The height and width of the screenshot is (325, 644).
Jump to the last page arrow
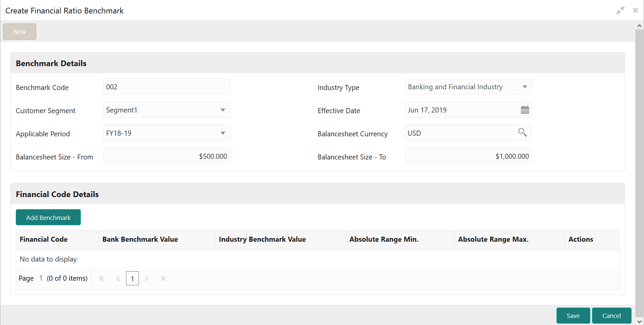[x=163, y=279]
